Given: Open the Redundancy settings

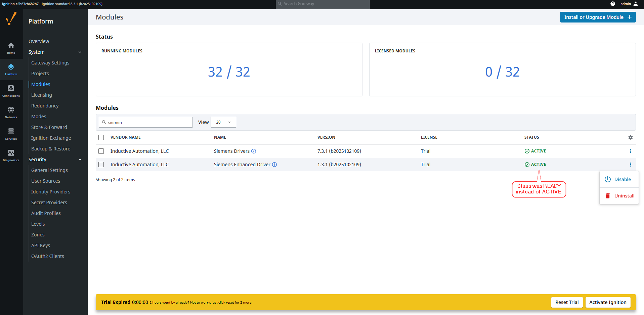Looking at the screenshot, I should pos(45,106).
